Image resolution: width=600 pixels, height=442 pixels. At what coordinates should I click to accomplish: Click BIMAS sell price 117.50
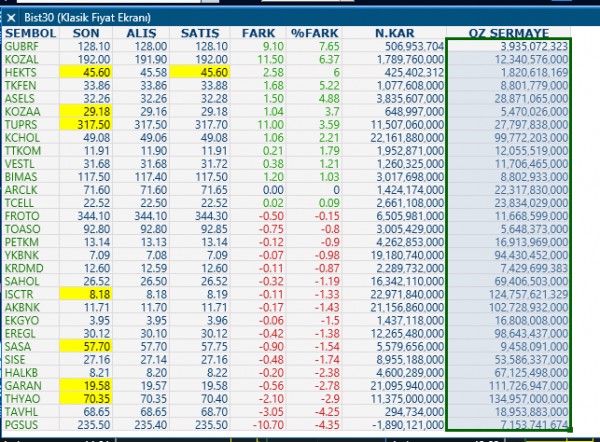pos(212,177)
